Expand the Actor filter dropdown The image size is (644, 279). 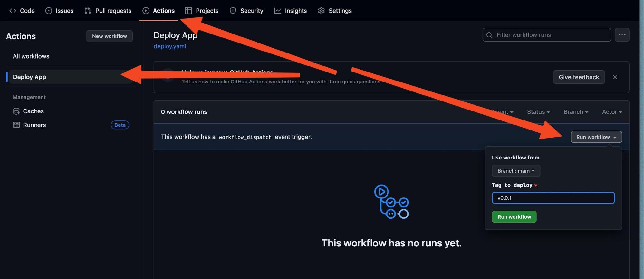[x=611, y=112]
